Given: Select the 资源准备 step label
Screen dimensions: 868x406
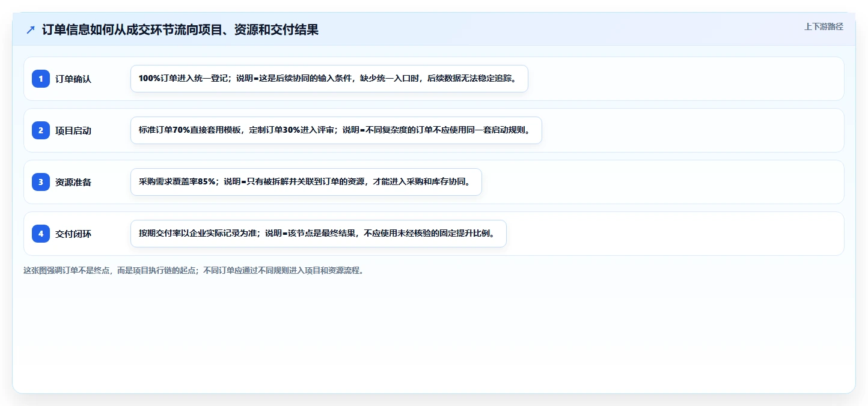Looking at the screenshot, I should pyautogui.click(x=73, y=182).
